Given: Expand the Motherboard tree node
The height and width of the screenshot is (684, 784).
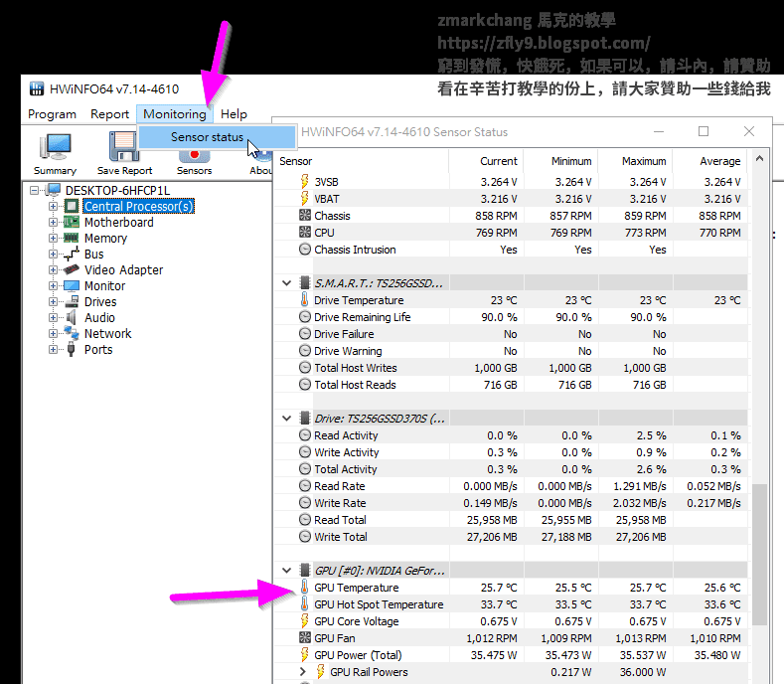Looking at the screenshot, I should [x=53, y=222].
